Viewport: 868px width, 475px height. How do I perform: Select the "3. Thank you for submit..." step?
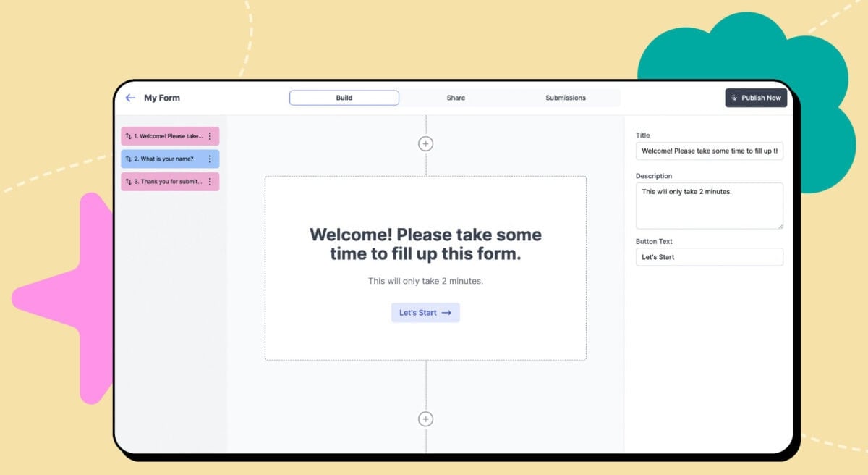point(169,182)
